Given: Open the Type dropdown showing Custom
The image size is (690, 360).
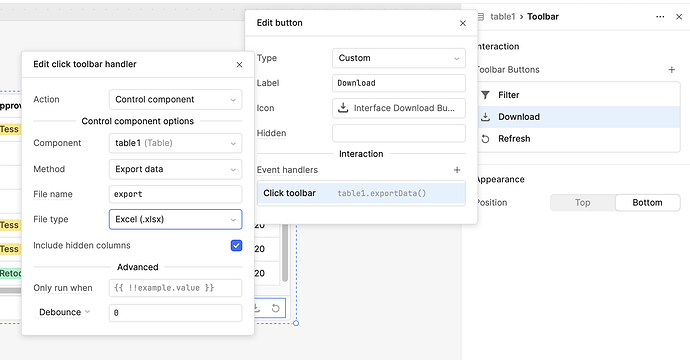Looking at the screenshot, I should (399, 58).
